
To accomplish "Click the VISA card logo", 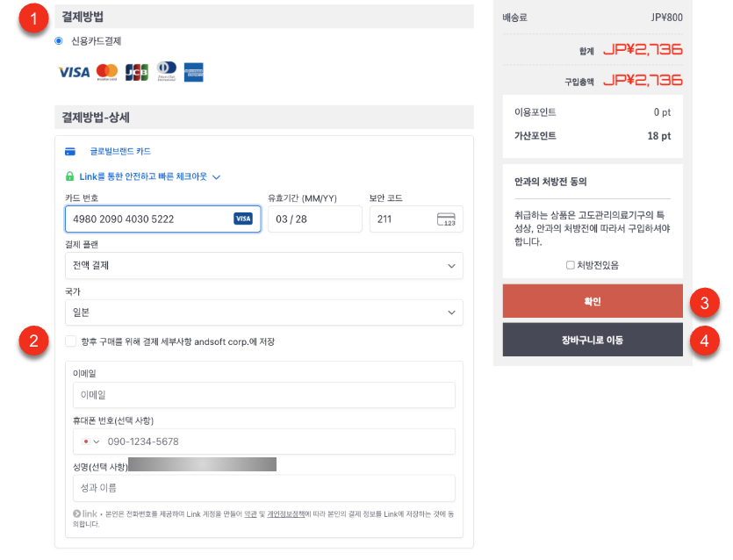I will tap(74, 72).
